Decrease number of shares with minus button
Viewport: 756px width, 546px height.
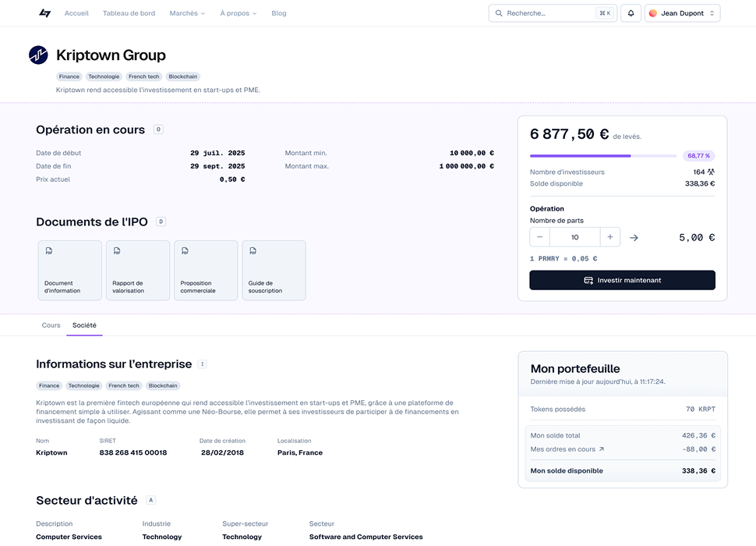pyautogui.click(x=540, y=237)
